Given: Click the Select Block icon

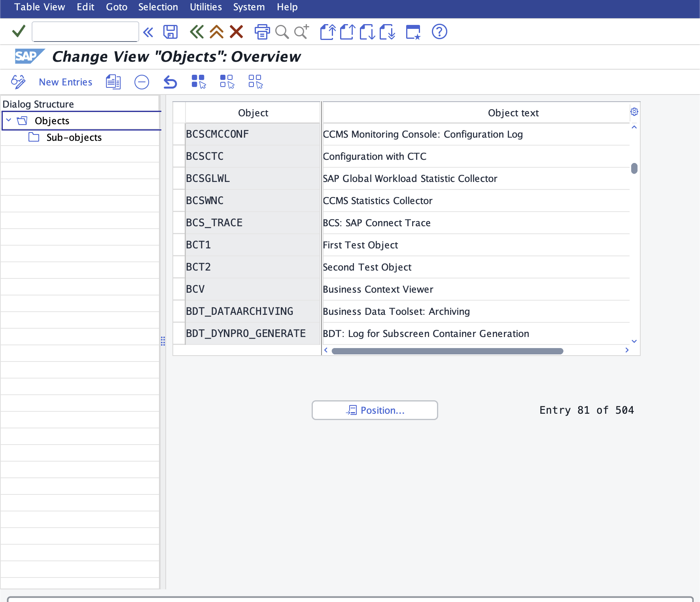Looking at the screenshot, I should point(227,81).
